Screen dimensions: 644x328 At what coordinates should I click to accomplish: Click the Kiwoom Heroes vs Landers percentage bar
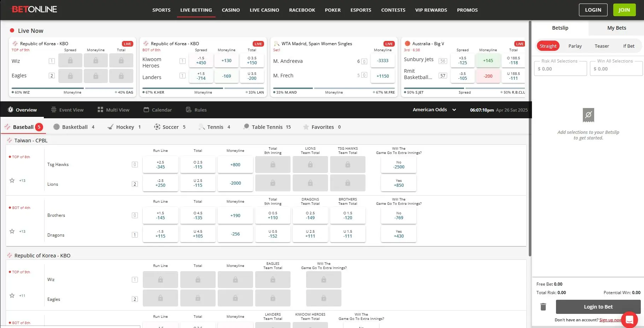pyautogui.click(x=203, y=88)
